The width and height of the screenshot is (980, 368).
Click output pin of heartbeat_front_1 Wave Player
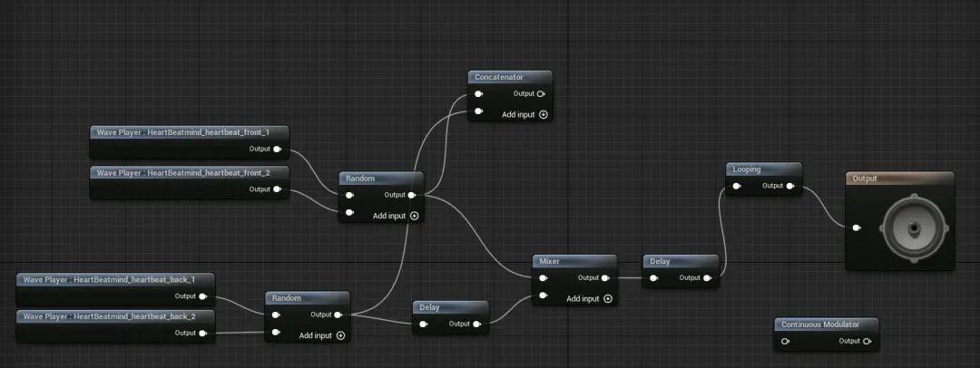(x=278, y=149)
